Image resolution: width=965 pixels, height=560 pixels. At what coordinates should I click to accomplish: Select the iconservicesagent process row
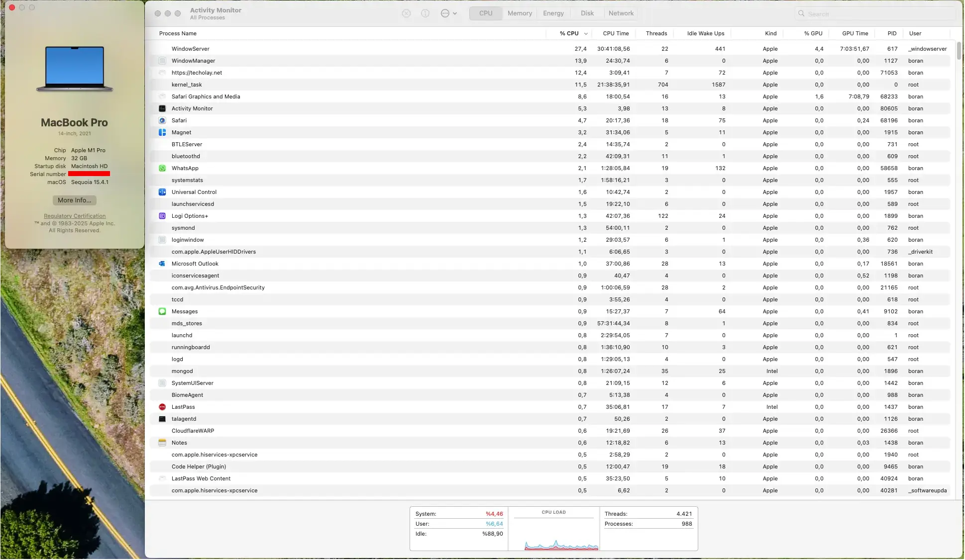[x=550, y=276]
